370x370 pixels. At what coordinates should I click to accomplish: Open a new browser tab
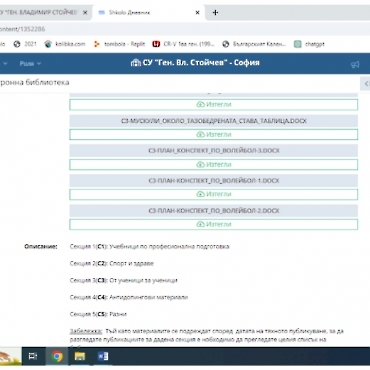215,13
